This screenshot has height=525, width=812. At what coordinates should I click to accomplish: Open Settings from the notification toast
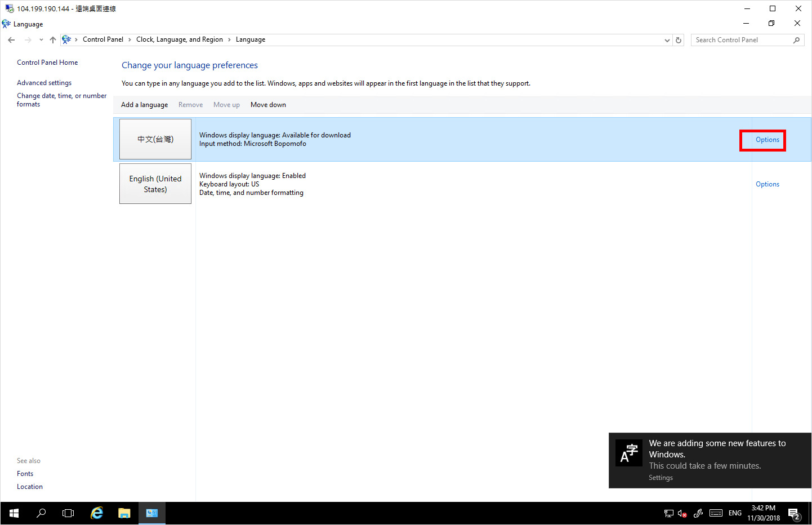coord(661,478)
